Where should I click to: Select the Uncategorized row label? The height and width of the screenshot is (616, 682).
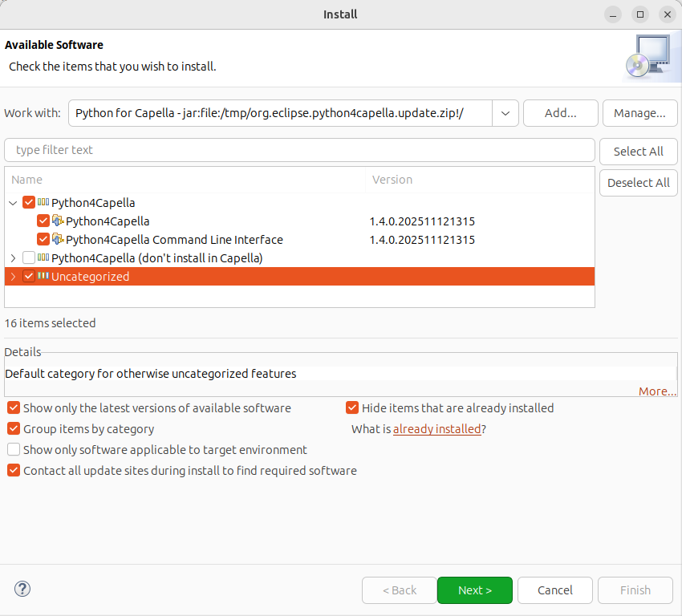pos(90,277)
